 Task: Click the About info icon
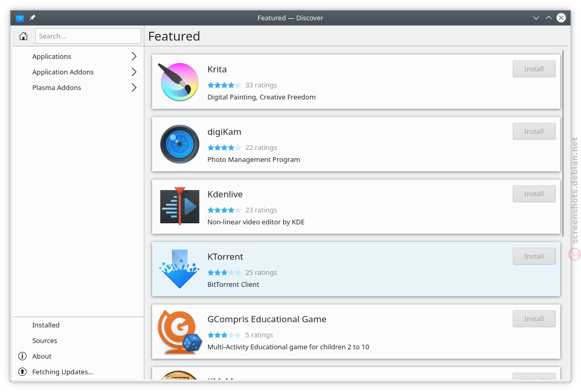(x=22, y=356)
